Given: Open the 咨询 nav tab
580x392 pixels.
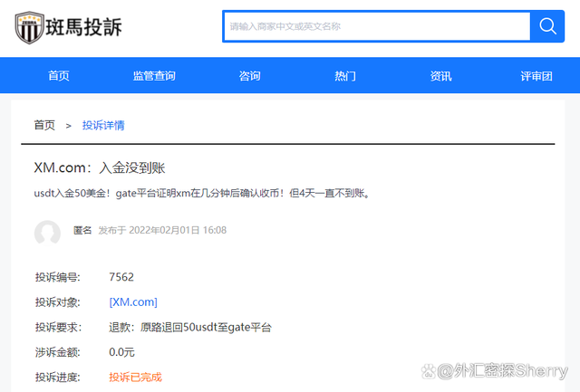Looking at the screenshot, I should [250, 76].
